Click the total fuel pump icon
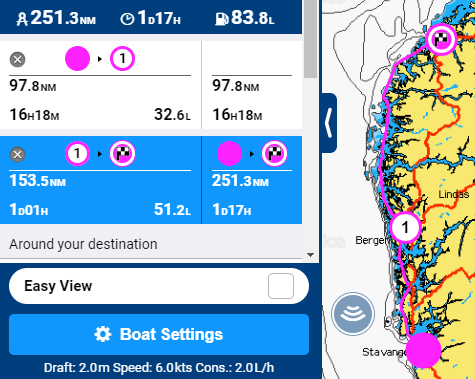475x379 pixels. [x=222, y=19]
